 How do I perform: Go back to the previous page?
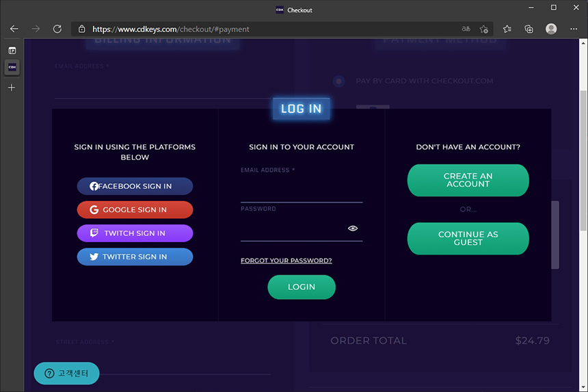(14, 29)
